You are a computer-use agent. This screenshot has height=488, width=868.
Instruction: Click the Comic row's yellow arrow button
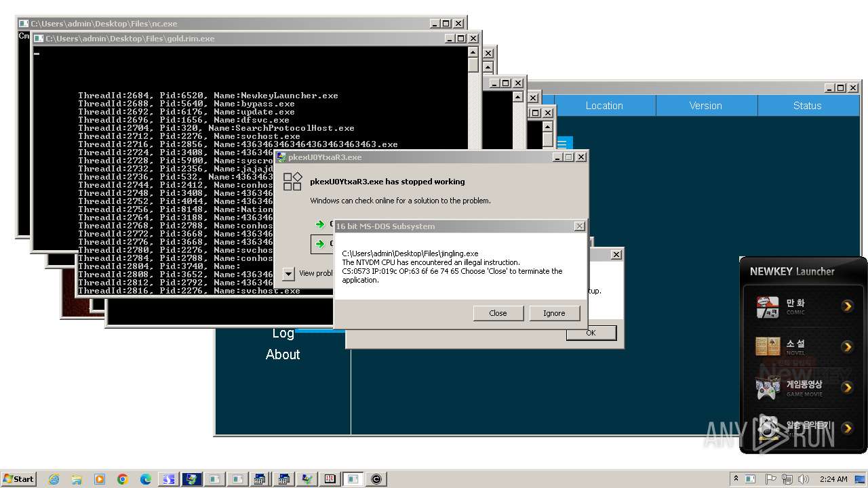pyautogui.click(x=847, y=306)
